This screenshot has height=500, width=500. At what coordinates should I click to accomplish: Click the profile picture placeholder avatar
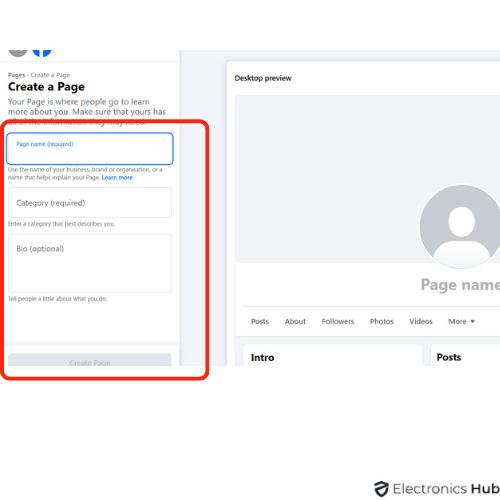[460, 227]
